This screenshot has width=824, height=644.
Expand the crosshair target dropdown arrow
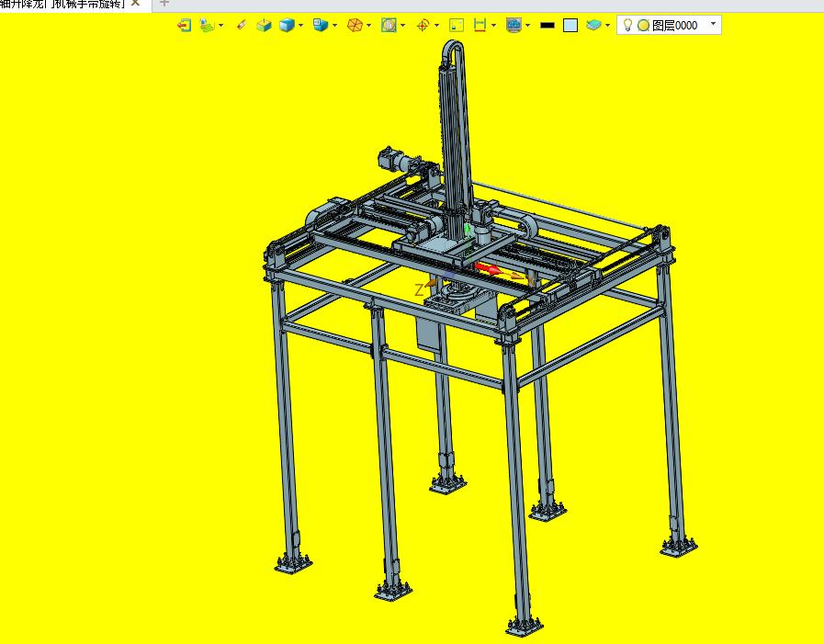coord(436,25)
